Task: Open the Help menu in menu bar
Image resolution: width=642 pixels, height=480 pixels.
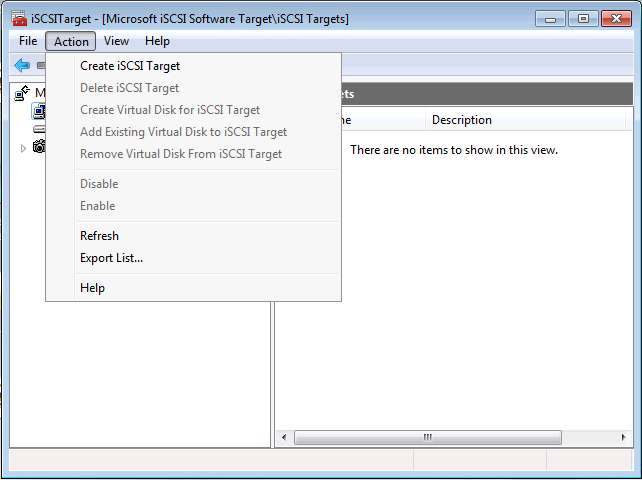Action: click(157, 41)
